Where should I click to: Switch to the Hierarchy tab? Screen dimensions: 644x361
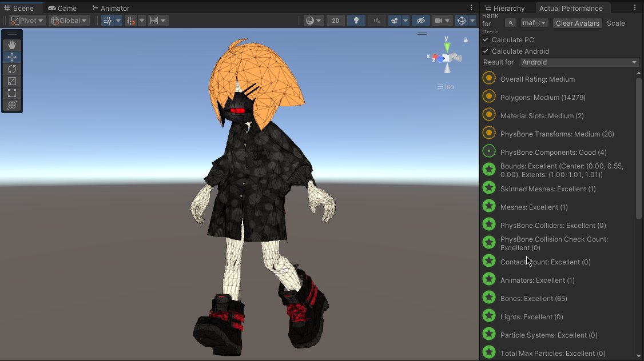[505, 8]
